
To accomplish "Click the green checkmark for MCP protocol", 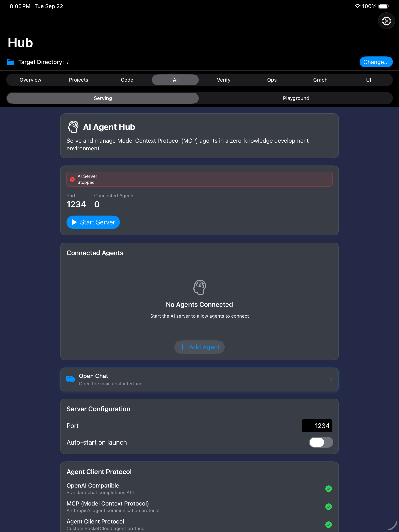I will coord(328,507).
